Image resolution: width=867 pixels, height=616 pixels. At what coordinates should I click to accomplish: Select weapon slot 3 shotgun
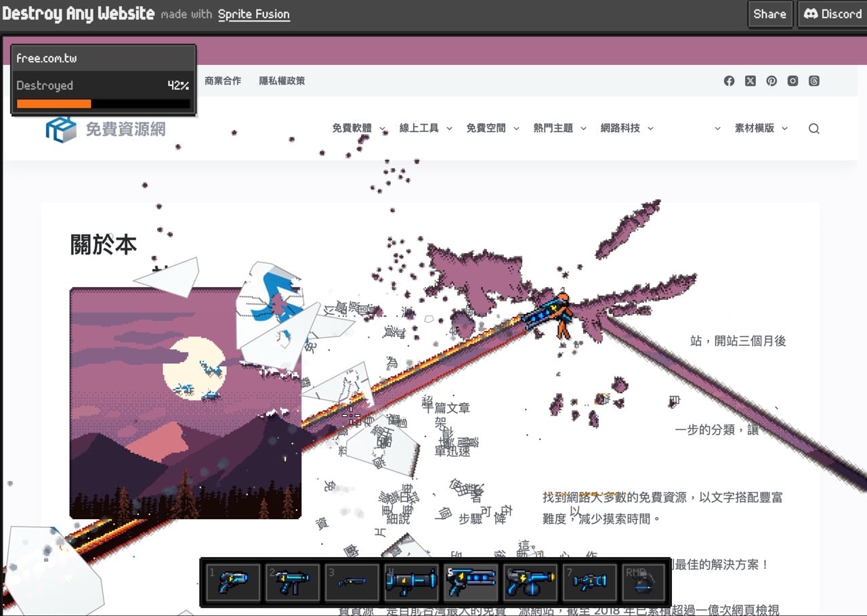pos(352,582)
